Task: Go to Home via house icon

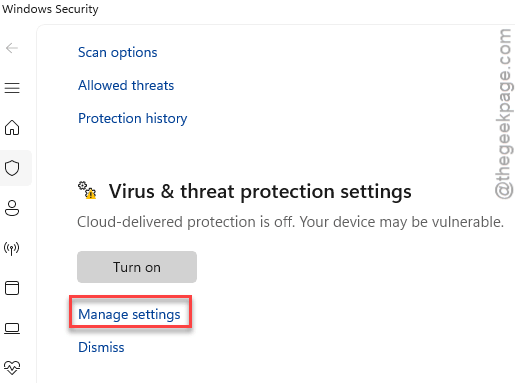Action: 12,128
